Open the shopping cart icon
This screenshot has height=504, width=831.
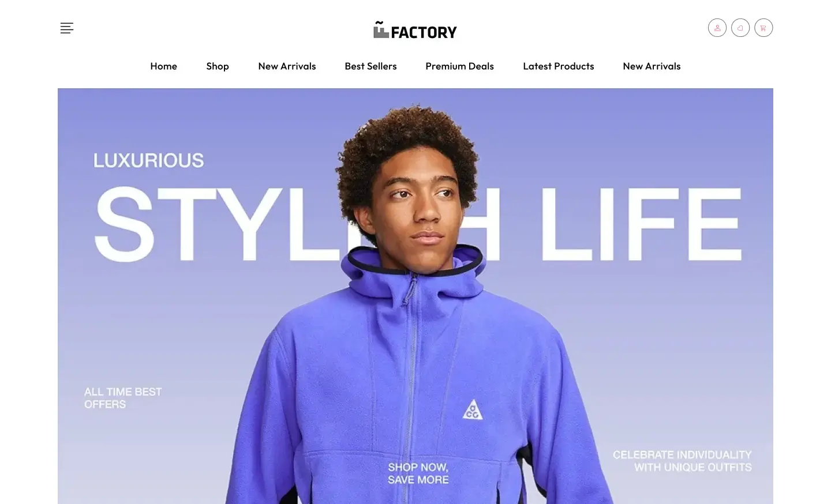click(763, 28)
